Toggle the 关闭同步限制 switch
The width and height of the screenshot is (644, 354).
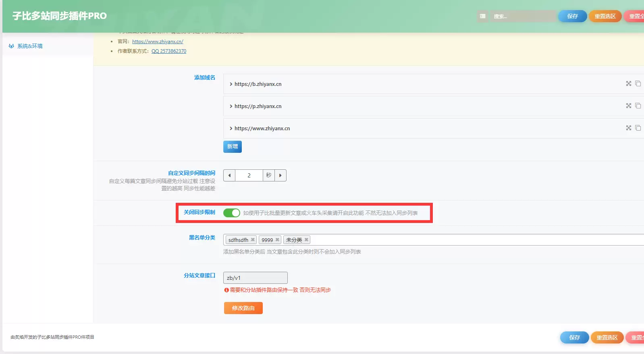[x=232, y=213]
